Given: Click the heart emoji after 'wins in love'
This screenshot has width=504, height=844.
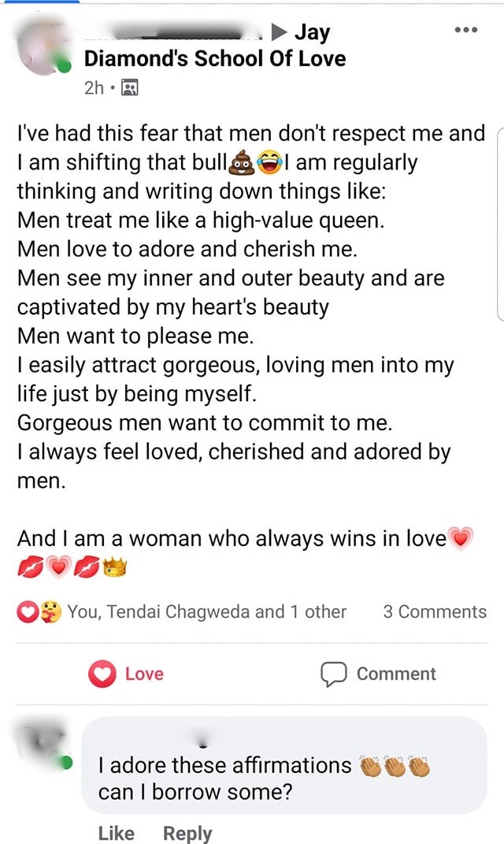Looking at the screenshot, I should pyautogui.click(x=460, y=539).
